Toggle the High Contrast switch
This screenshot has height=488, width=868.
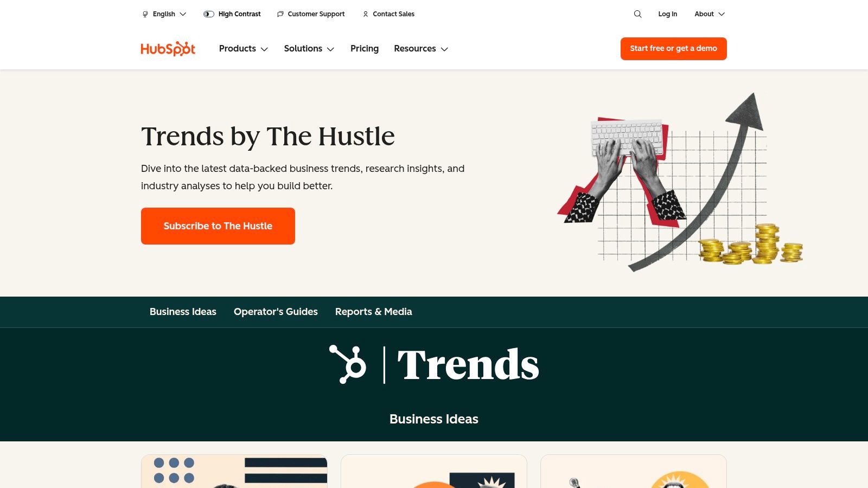(x=209, y=14)
